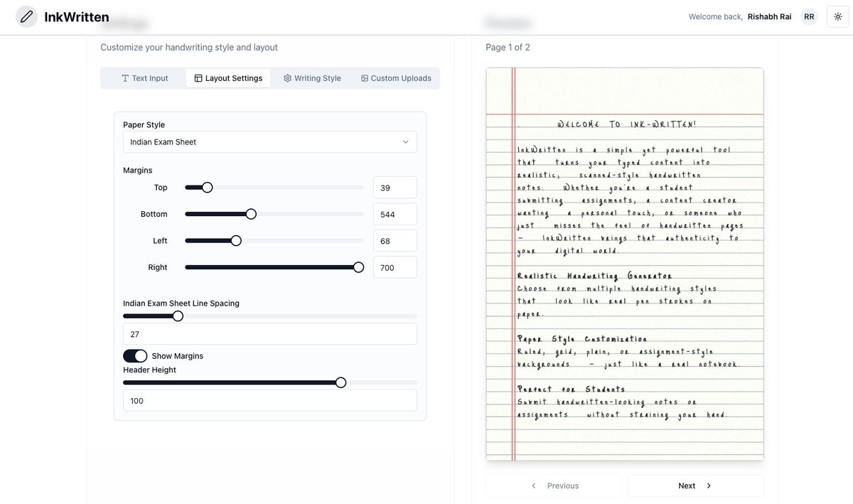Click the Header Height value field 100
Viewport: 853px width, 504px height.
coord(270,400)
